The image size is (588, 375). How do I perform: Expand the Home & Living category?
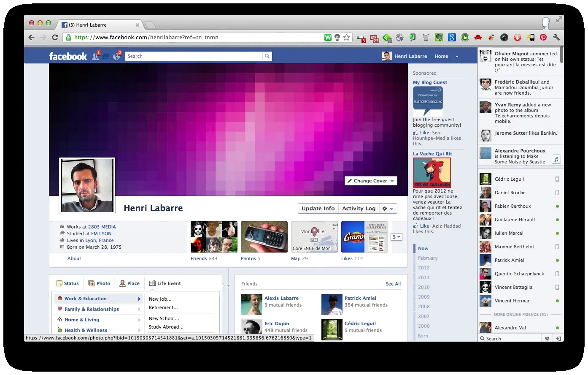[98, 320]
